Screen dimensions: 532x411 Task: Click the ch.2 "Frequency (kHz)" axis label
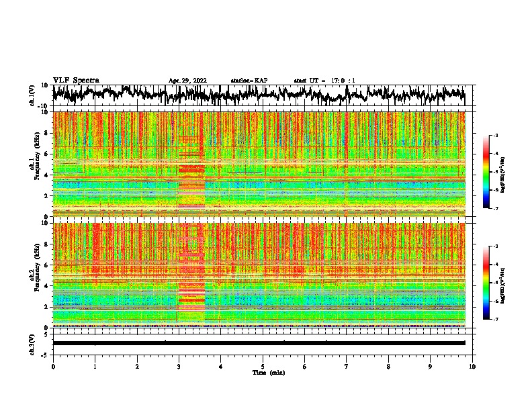point(37,267)
